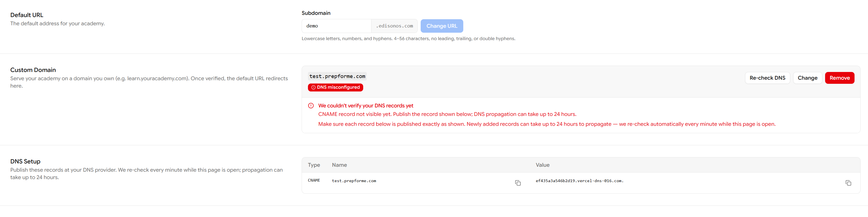
Task: Click the DNS misconfigured status badge
Action: tap(335, 87)
